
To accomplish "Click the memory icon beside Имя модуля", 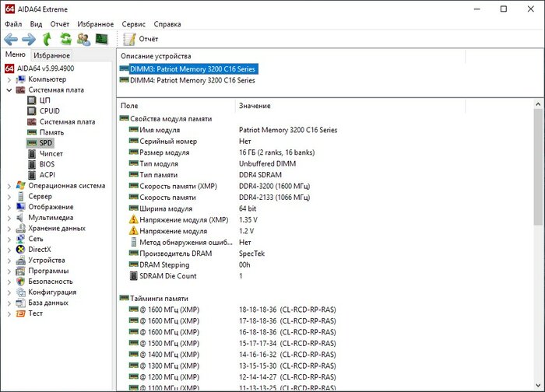I will (x=133, y=130).
